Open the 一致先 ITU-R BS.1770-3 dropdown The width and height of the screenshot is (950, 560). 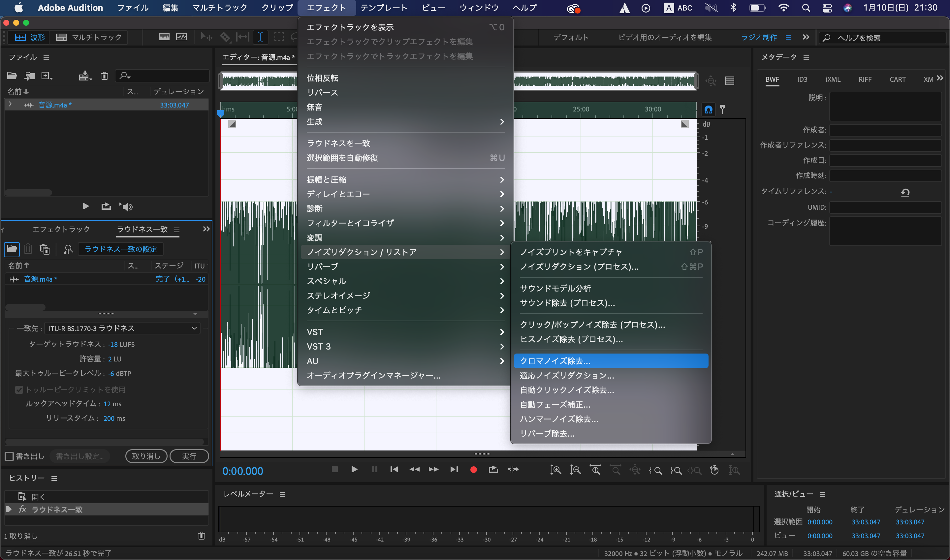pyautogui.click(x=122, y=328)
